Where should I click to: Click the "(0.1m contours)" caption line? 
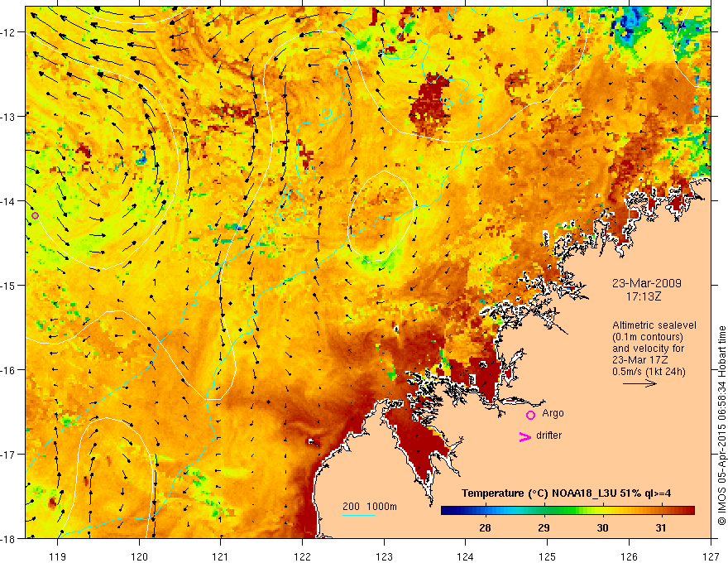(647, 337)
